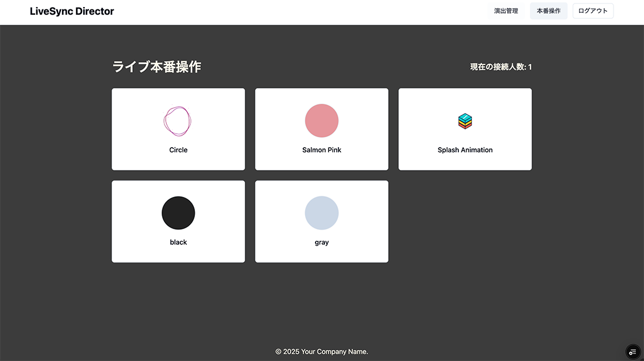Click the Splash Animation stacked layers icon
644x361 pixels.
[x=465, y=121]
